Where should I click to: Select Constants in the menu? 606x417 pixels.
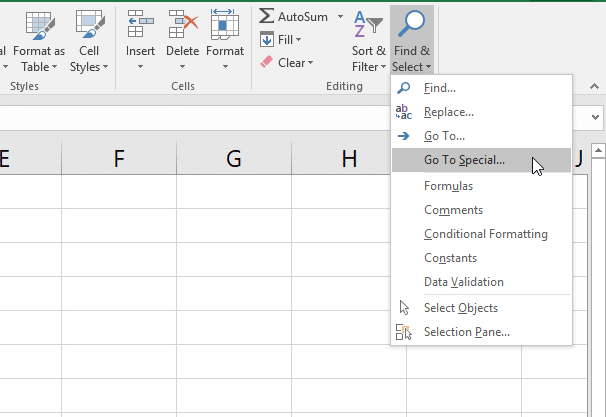[x=482, y=258]
